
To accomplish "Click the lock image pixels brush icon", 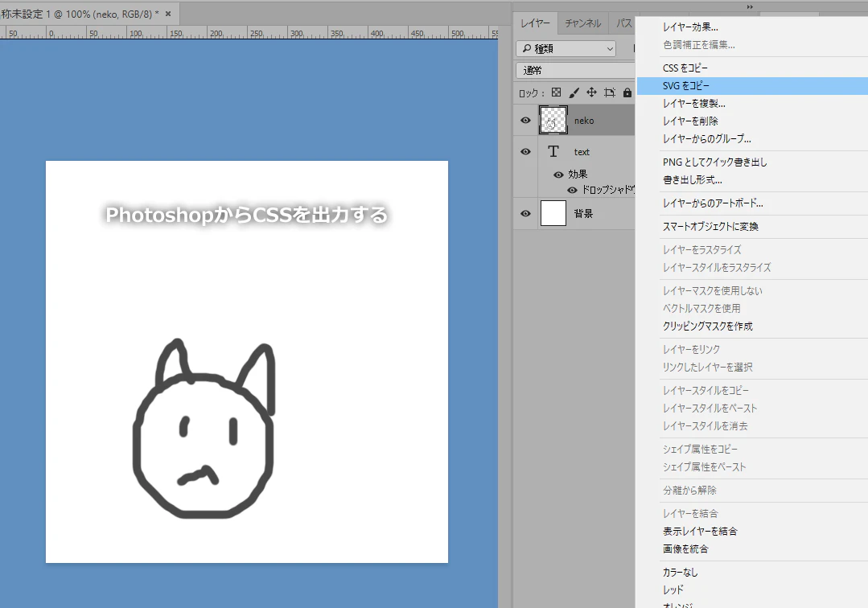I will coord(574,92).
